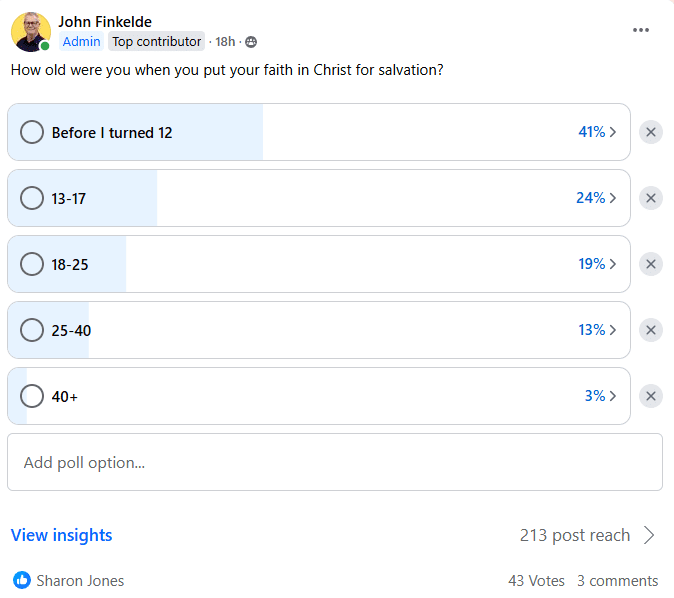Image resolution: width=674 pixels, height=598 pixels.
Task: Click the globe public audience icon
Action: [251, 42]
